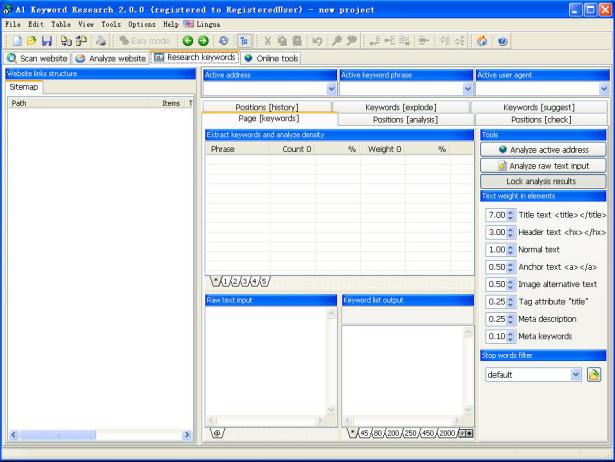This screenshot has height=462, width=615.
Task: Click the Normal text weight stepper
Action: click(510, 249)
